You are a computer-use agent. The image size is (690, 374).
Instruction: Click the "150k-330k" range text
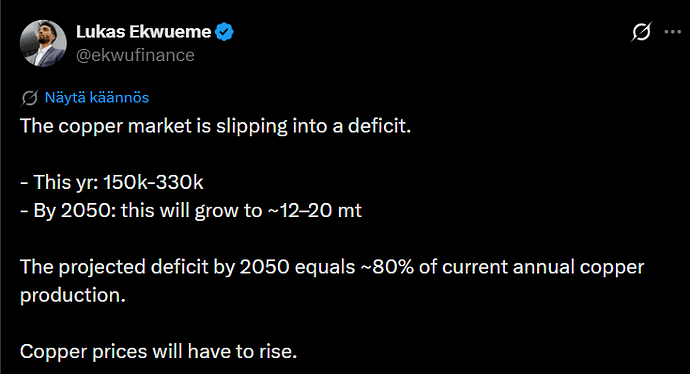coord(153,182)
